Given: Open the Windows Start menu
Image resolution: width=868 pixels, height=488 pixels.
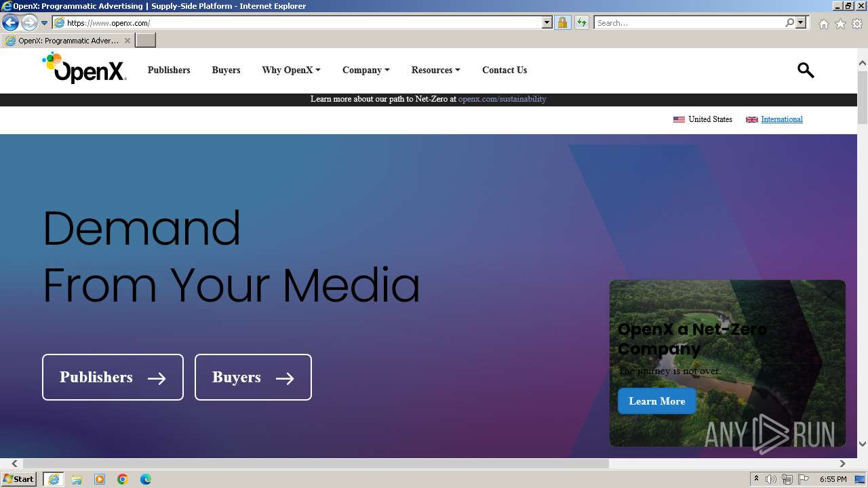Looking at the screenshot, I should (19, 479).
